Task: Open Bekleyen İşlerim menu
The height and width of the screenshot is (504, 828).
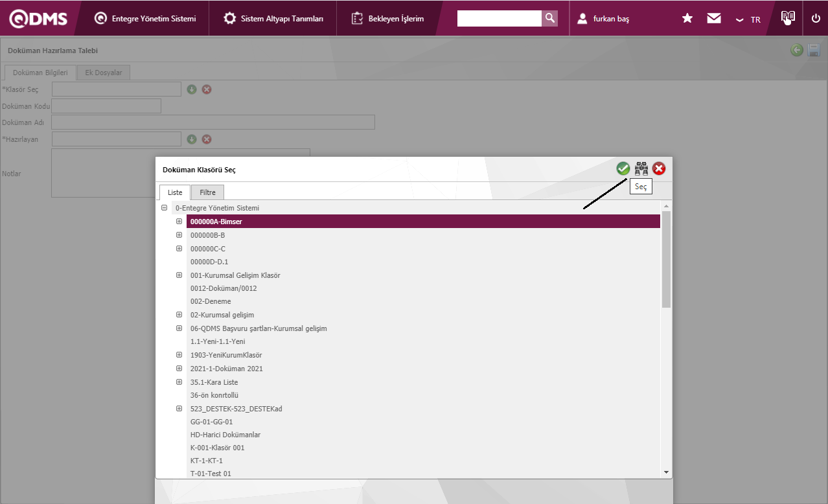Action: pyautogui.click(x=387, y=19)
